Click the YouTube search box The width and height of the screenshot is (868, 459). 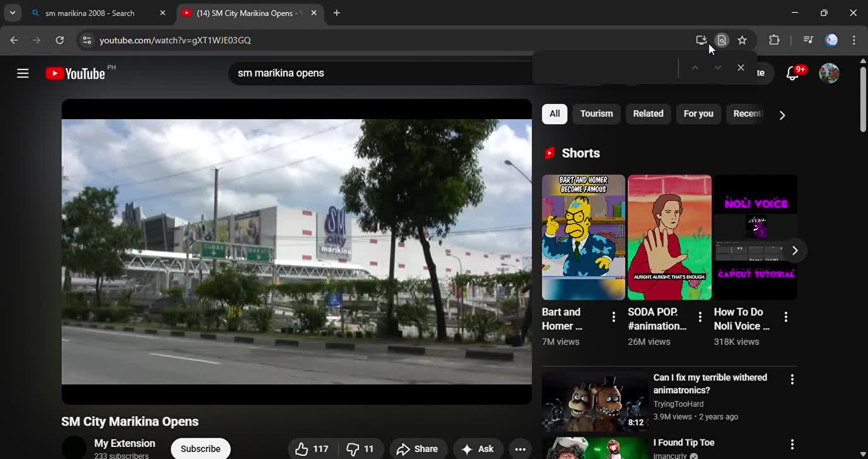click(382, 73)
